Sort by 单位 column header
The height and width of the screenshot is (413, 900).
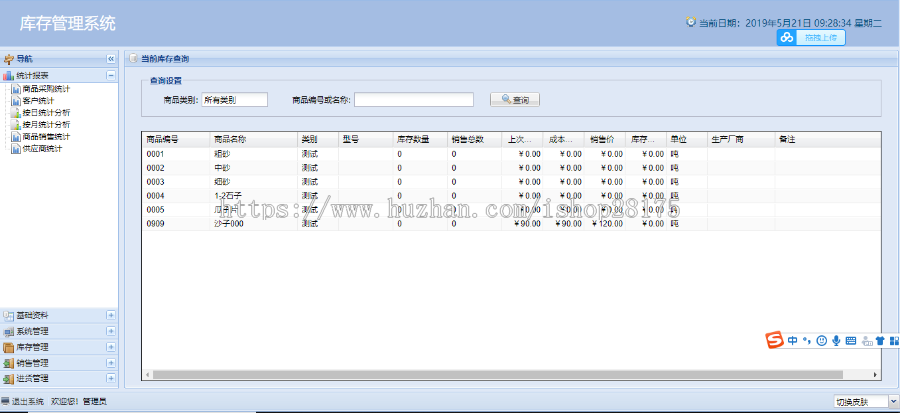pyautogui.click(x=686, y=139)
